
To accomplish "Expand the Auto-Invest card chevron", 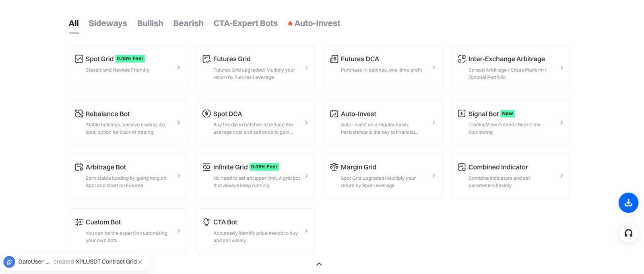I will [434, 122].
